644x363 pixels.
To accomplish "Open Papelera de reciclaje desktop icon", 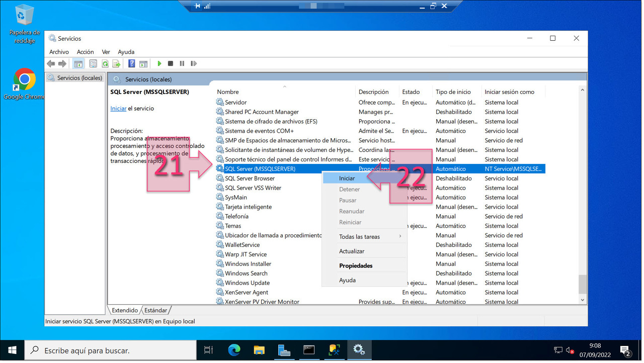I will [x=24, y=24].
